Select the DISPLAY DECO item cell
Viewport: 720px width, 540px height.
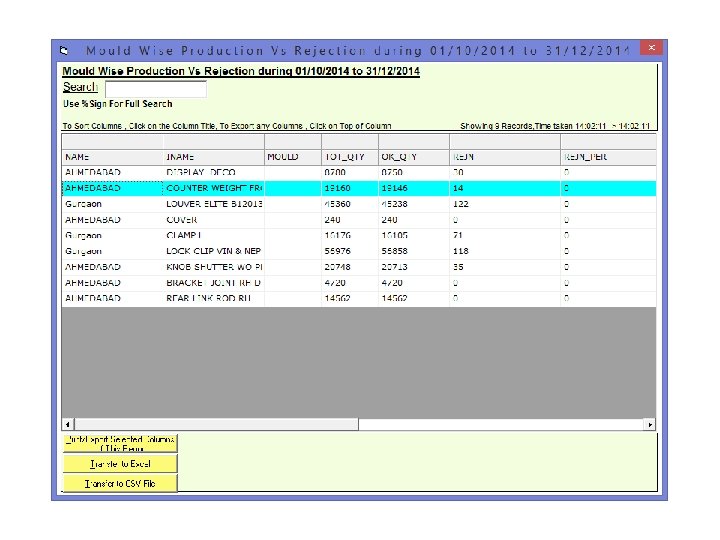tap(214, 173)
